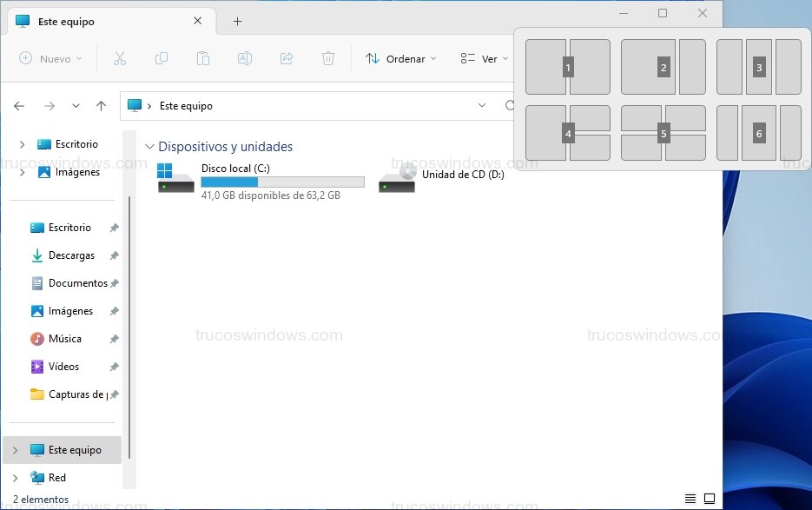This screenshot has width=812, height=510.
Task: Expand the Nuevo menu
Action: (x=50, y=58)
